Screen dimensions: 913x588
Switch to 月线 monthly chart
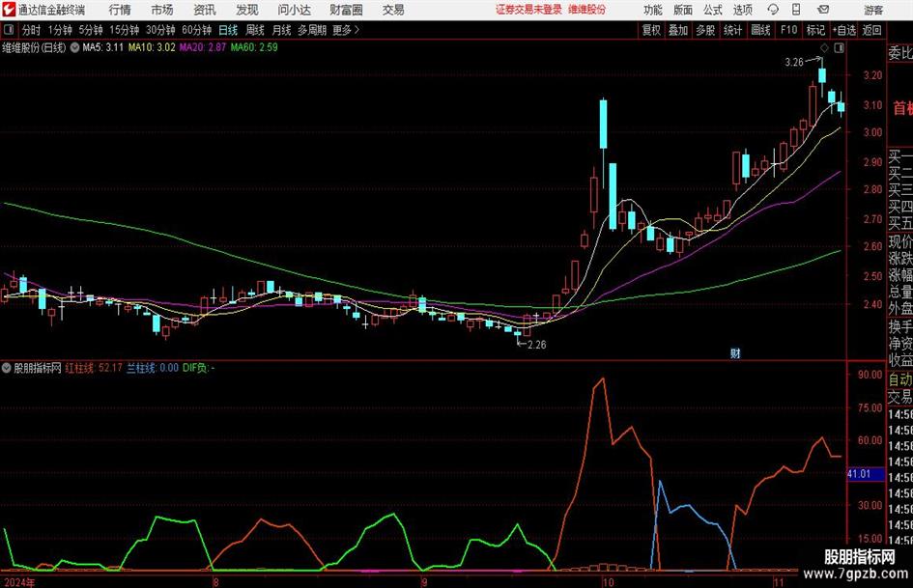(281, 30)
